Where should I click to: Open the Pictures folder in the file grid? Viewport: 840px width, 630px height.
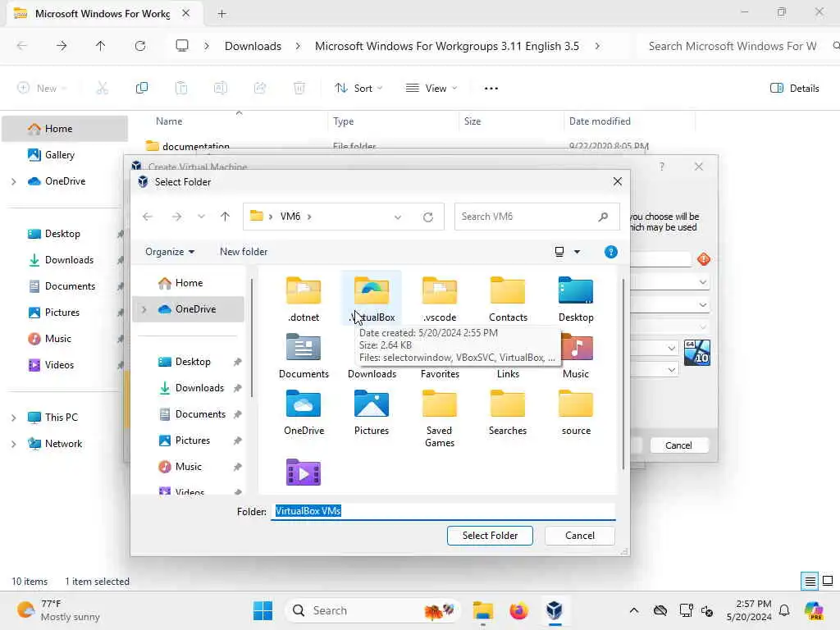372,413
